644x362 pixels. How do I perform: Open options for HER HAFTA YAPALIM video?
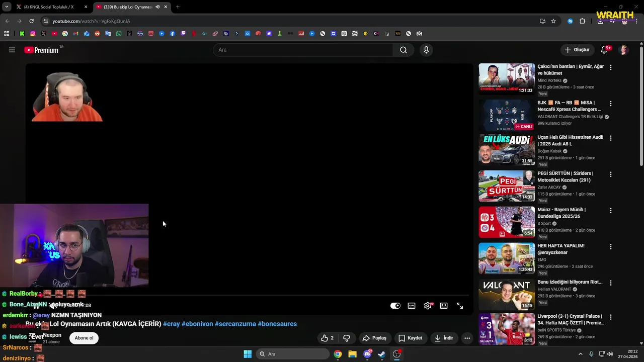point(611,247)
